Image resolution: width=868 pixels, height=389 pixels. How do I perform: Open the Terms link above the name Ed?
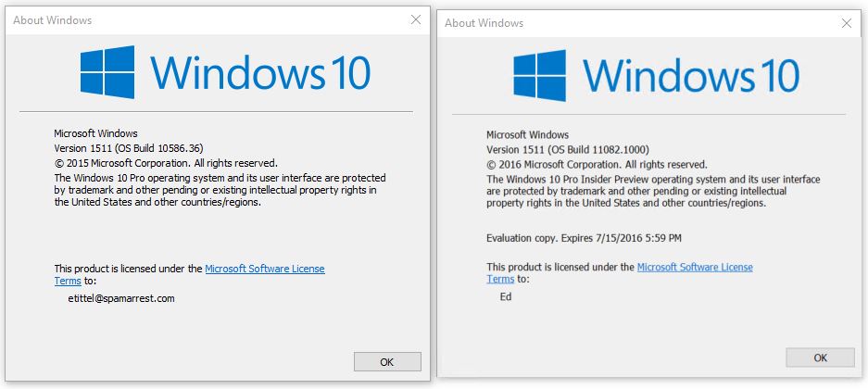coord(500,279)
